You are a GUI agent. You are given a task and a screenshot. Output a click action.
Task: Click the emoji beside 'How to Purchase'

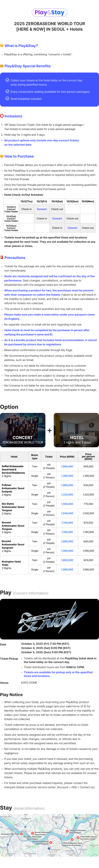point(2,156)
